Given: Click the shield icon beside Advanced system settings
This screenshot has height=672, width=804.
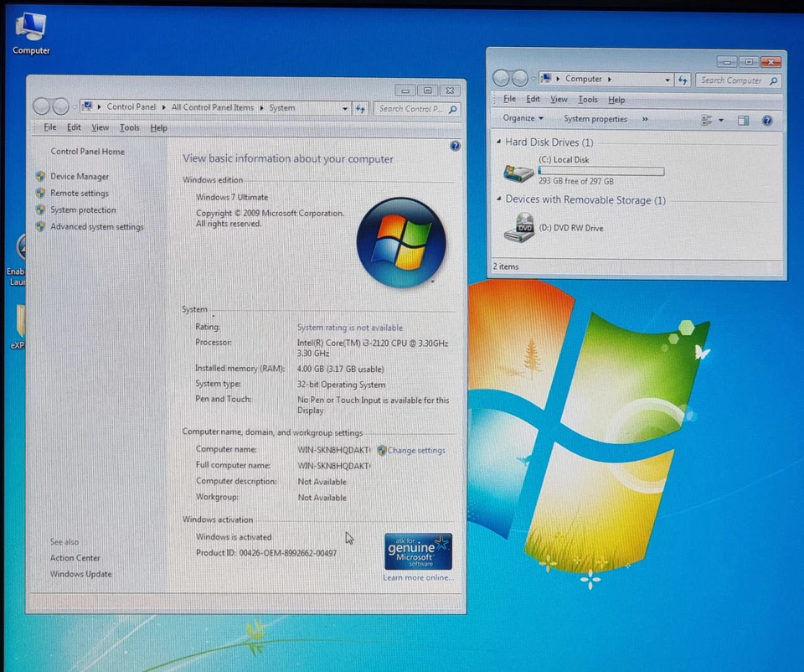Looking at the screenshot, I should 40,226.
